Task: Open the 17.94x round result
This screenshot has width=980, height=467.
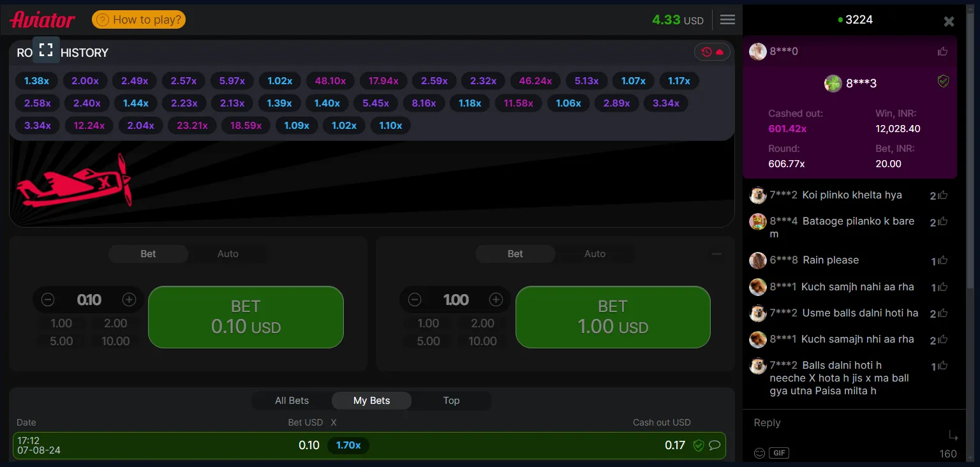Action: click(383, 81)
